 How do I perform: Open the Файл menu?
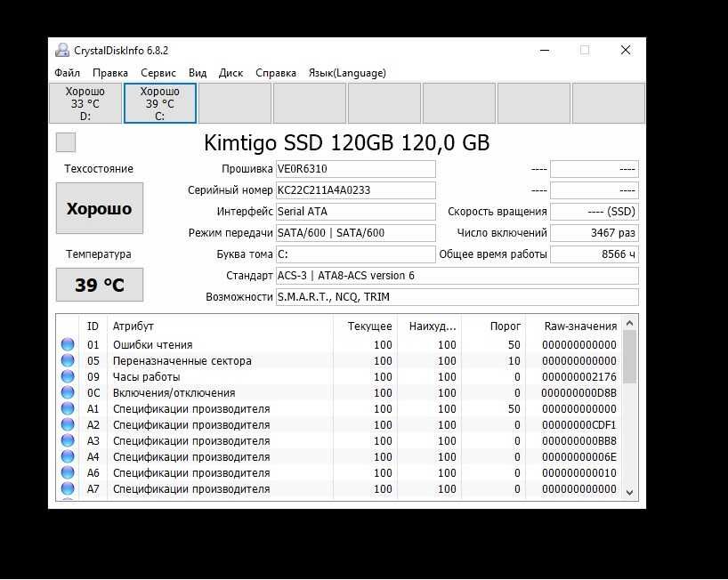tap(68, 73)
